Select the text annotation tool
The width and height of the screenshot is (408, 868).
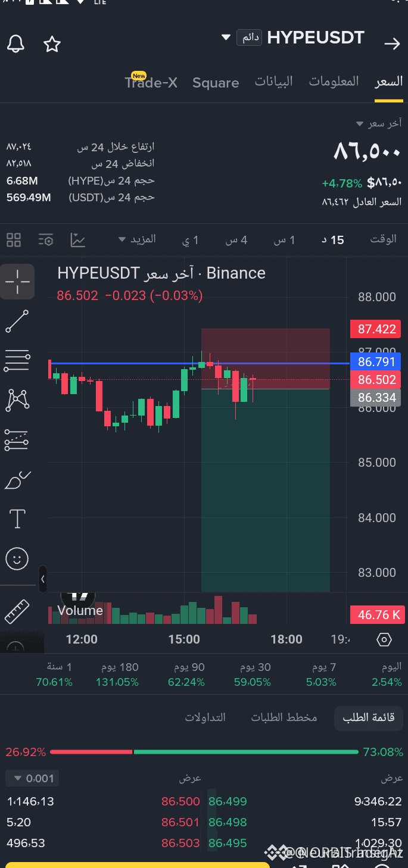[17, 519]
